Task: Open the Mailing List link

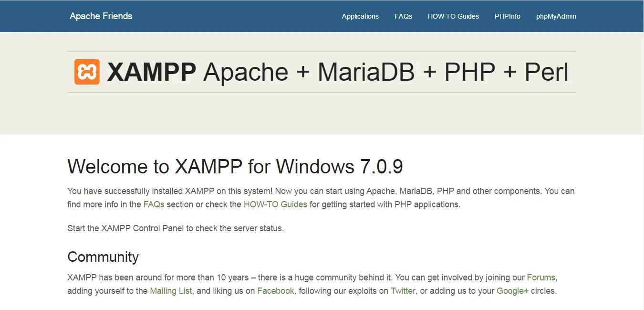Action: pos(171,290)
